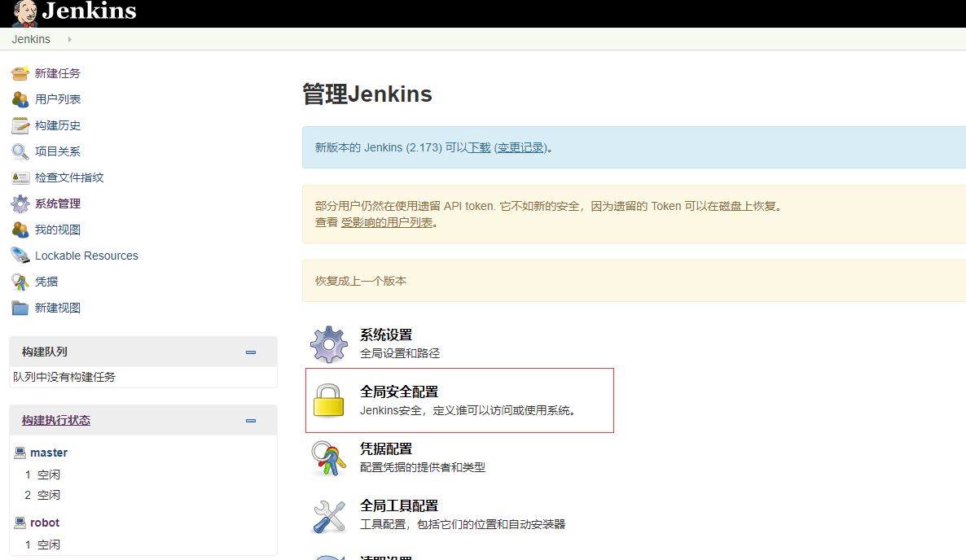
Task: Open 用户列表 in the sidebar
Action: pos(57,99)
